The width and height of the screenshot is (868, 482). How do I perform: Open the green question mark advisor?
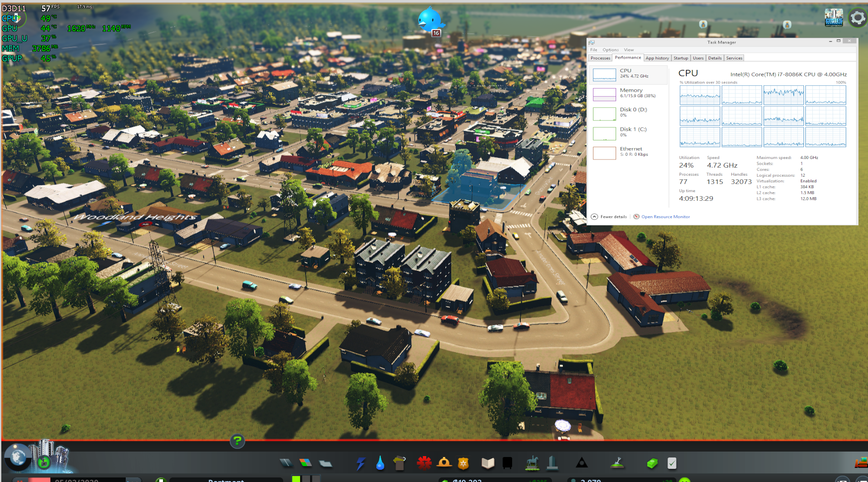pyautogui.click(x=237, y=441)
